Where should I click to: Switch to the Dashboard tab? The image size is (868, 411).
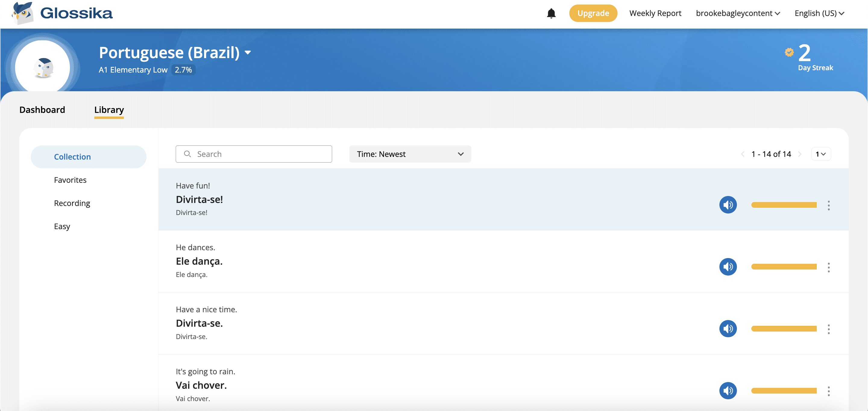42,110
